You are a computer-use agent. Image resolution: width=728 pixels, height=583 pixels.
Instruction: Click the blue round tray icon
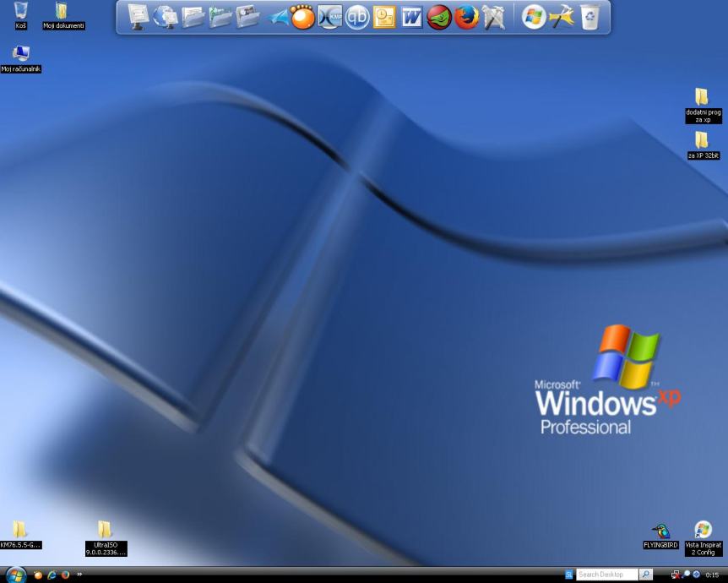[696, 575]
